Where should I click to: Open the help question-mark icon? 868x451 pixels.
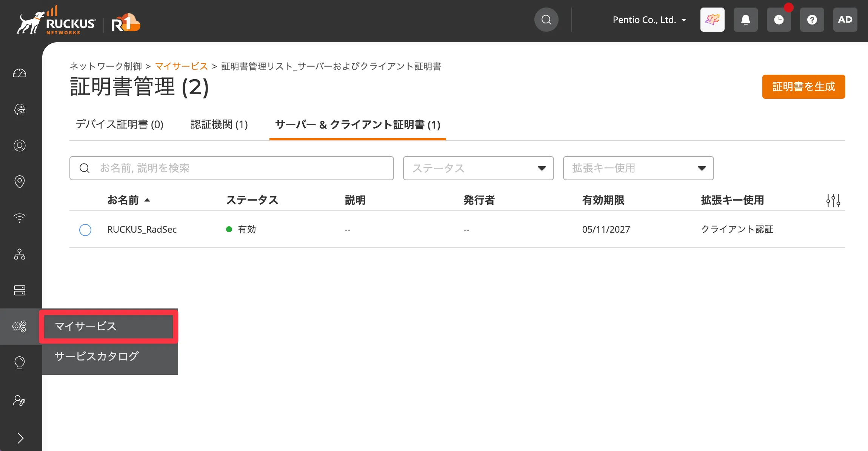(x=812, y=20)
